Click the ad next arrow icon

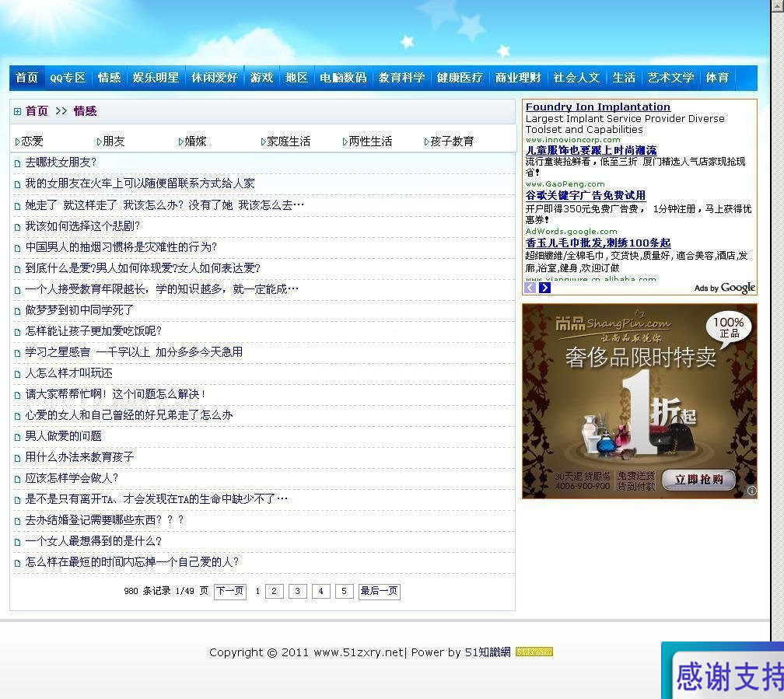click(544, 288)
